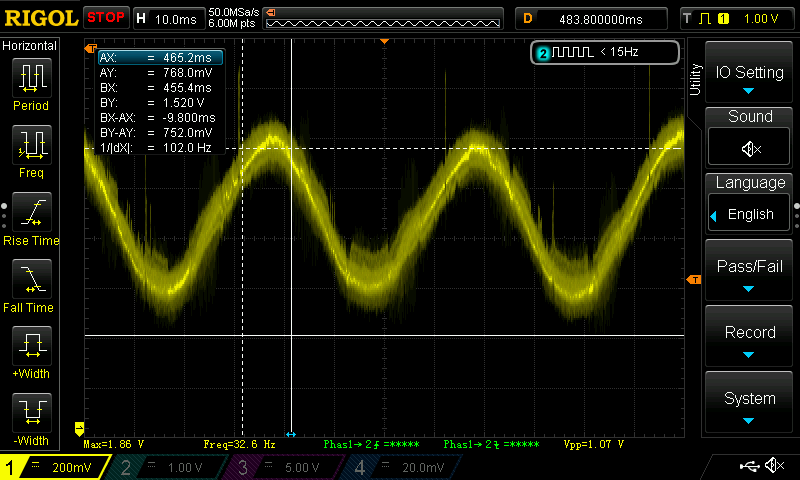Open the Record menu
The height and width of the screenshot is (480, 800).
point(749,337)
